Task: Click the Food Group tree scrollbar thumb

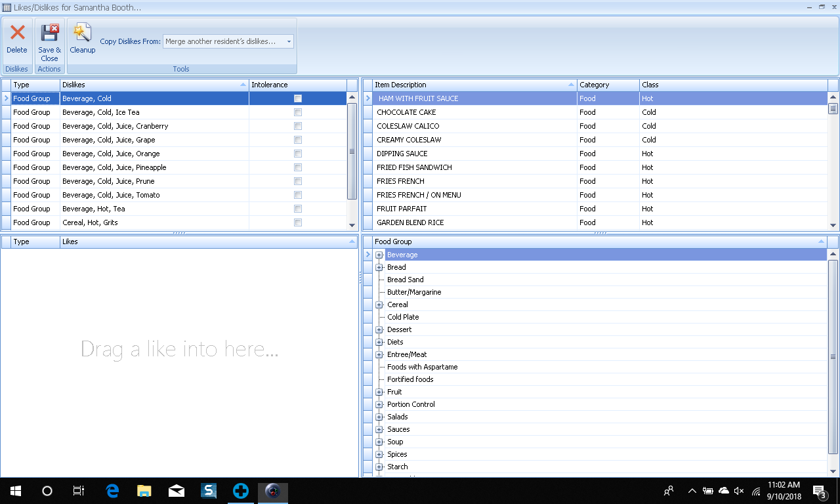Action: [x=833, y=357]
